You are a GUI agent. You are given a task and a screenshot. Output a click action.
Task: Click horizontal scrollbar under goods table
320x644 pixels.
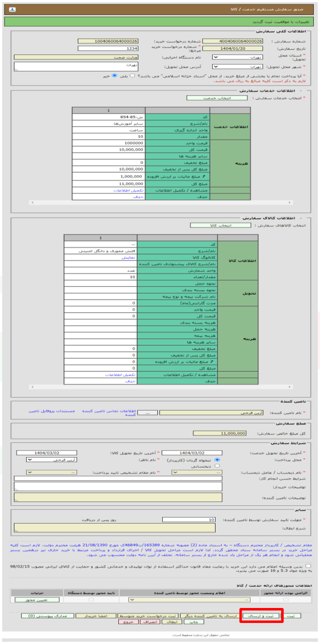161,387
